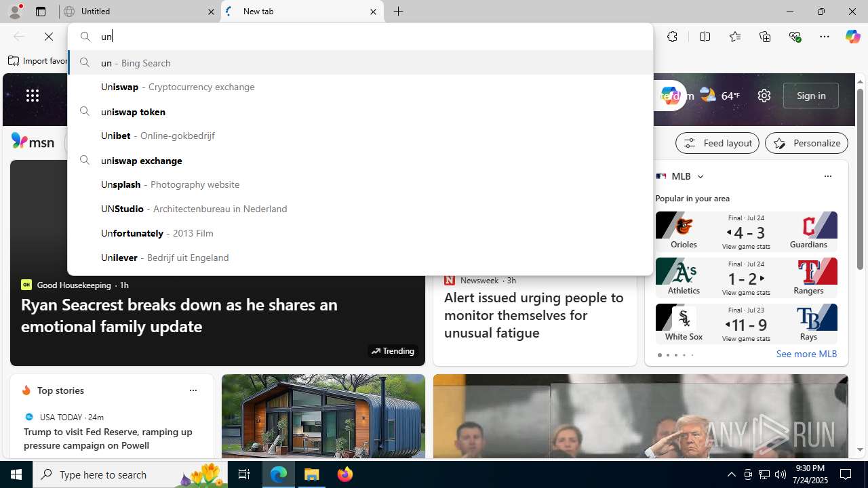Select the Unfortunately 2013 Film suggestion
This screenshot has width=868, height=488.
tap(360, 233)
